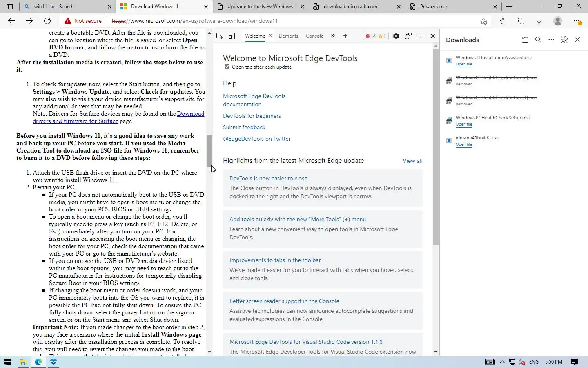The height and width of the screenshot is (368, 588).
Task: Unpin the Downloads panel
Action: (x=564, y=40)
